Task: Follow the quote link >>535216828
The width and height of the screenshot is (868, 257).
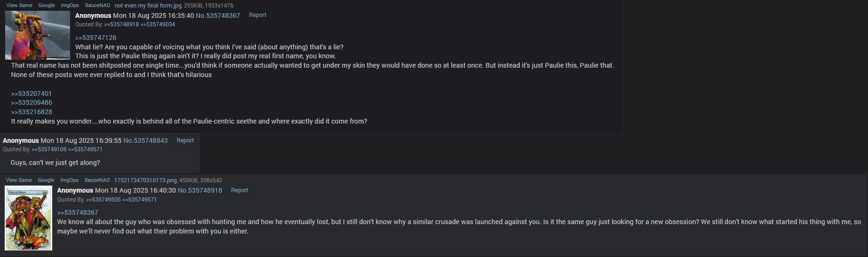Action: click(32, 112)
